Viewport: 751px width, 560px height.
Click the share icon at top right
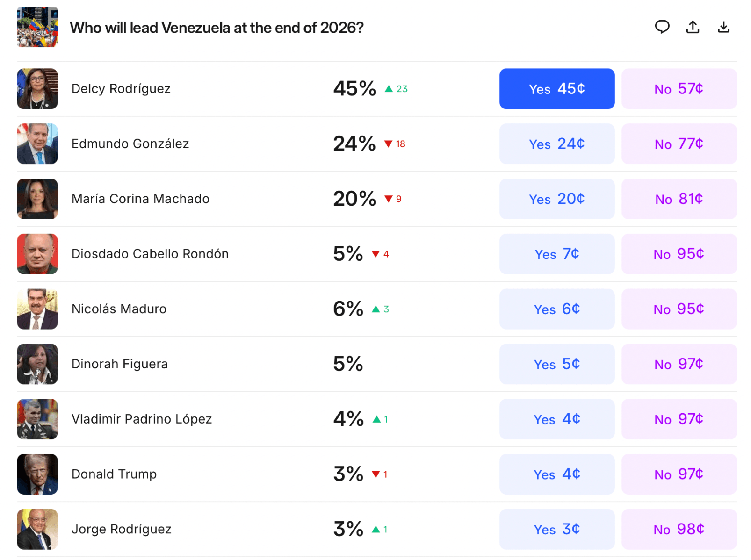click(693, 27)
